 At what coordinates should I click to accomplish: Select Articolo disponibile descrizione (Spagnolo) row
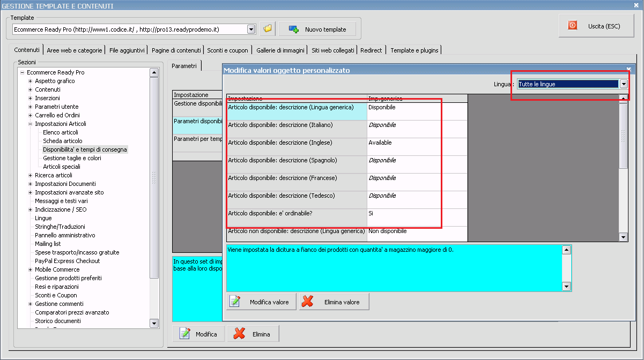coord(347,164)
